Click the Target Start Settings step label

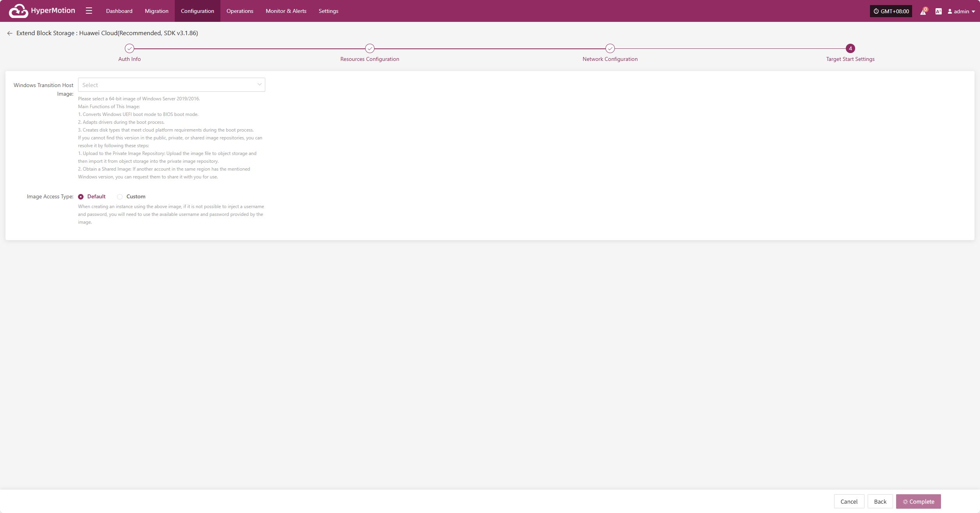pos(850,59)
